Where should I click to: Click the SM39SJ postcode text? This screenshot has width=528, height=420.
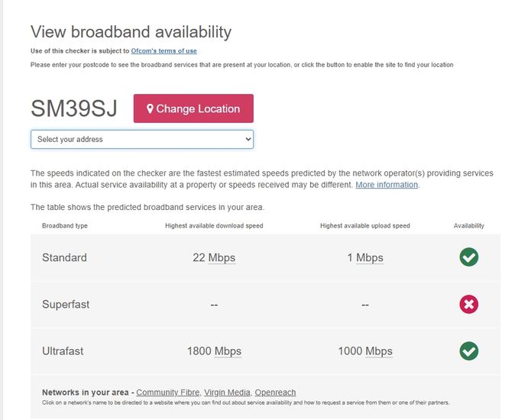coord(74,109)
